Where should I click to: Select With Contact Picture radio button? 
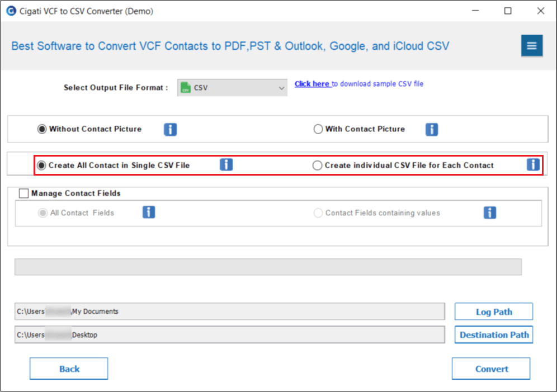pos(318,129)
